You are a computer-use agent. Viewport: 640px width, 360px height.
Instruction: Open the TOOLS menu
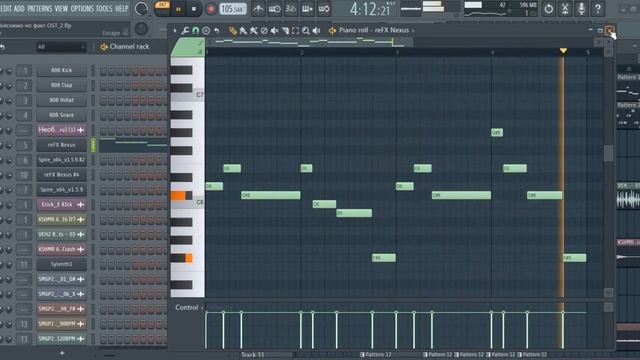[104, 9]
